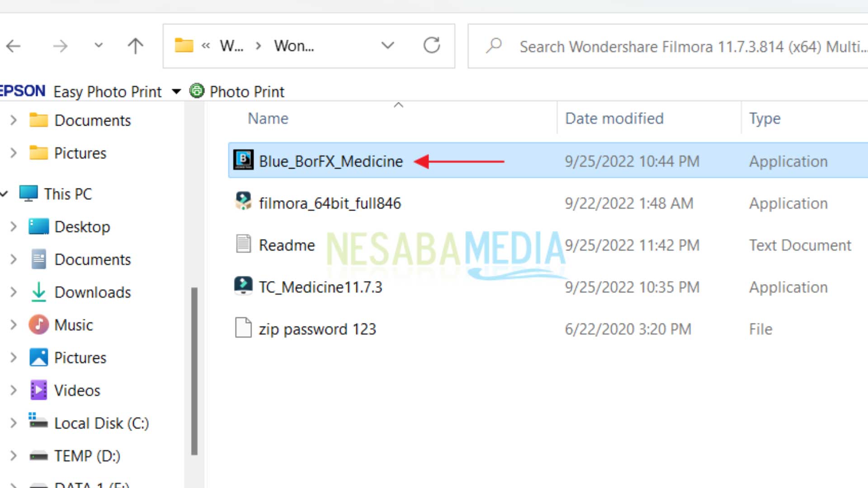Open Desktop in the navigation pane

[82, 227]
